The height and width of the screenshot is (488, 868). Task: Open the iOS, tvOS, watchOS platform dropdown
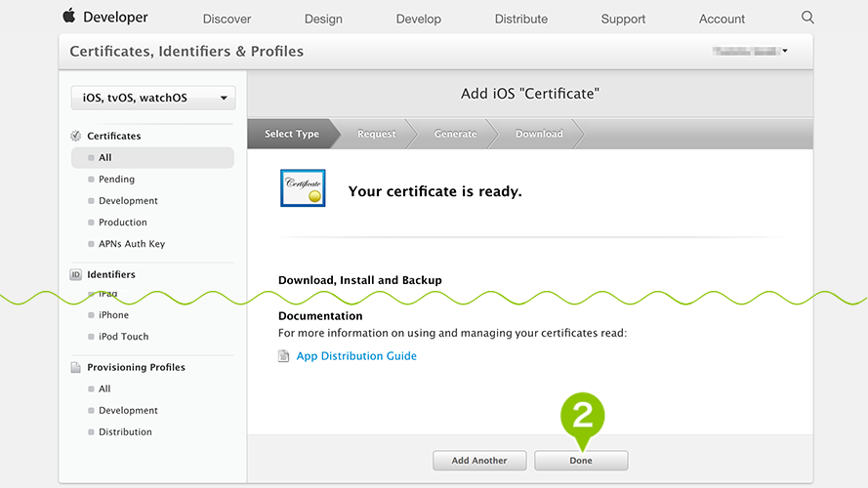coord(153,98)
